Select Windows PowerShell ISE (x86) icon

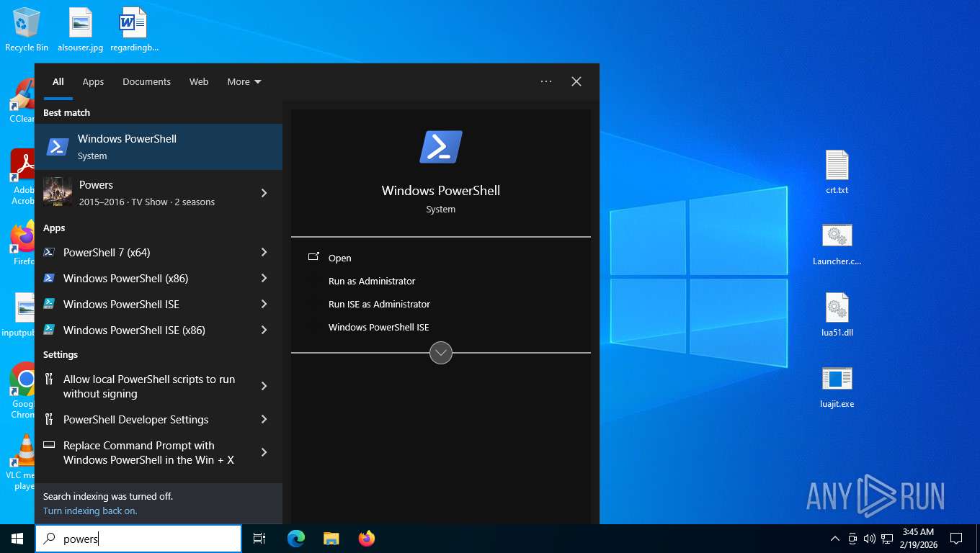pyautogui.click(x=49, y=330)
